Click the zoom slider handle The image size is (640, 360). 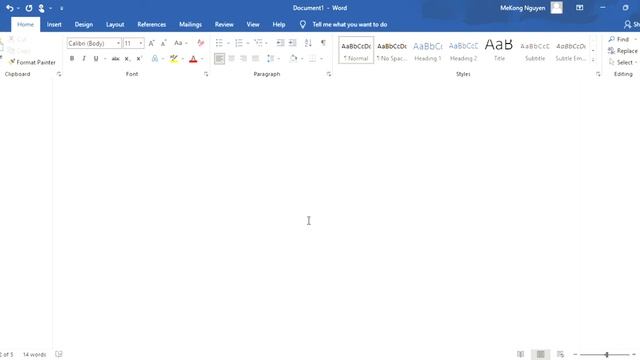pos(607,355)
